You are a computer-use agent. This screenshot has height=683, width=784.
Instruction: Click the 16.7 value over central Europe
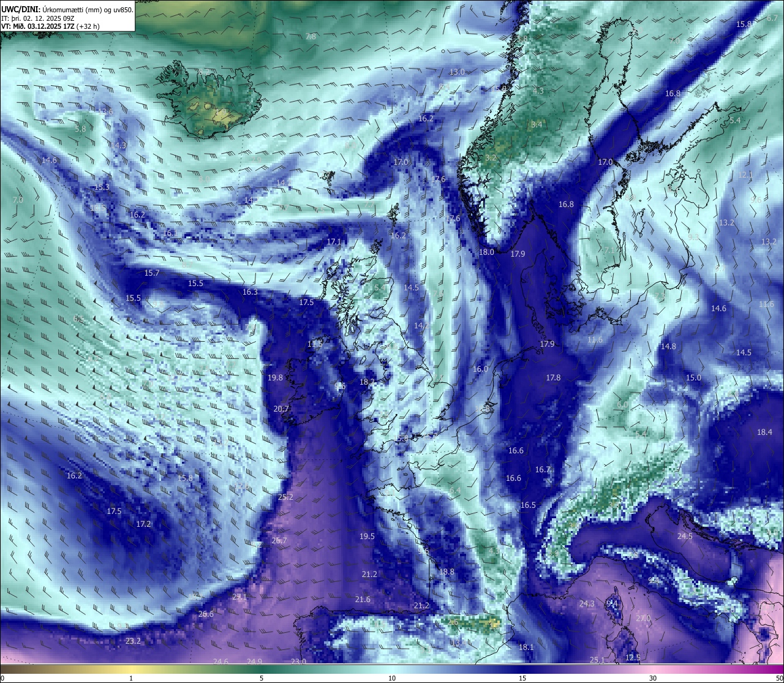pos(543,470)
